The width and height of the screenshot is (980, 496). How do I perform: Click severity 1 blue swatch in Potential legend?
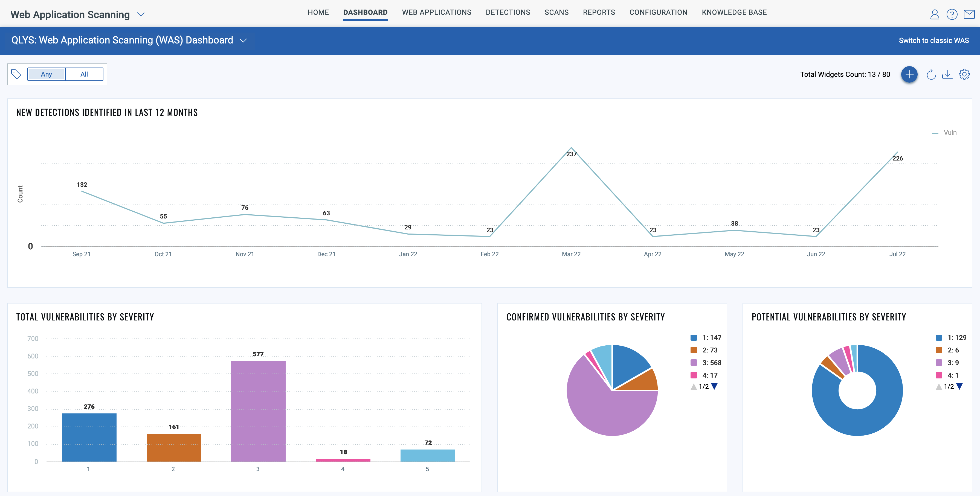(939, 337)
